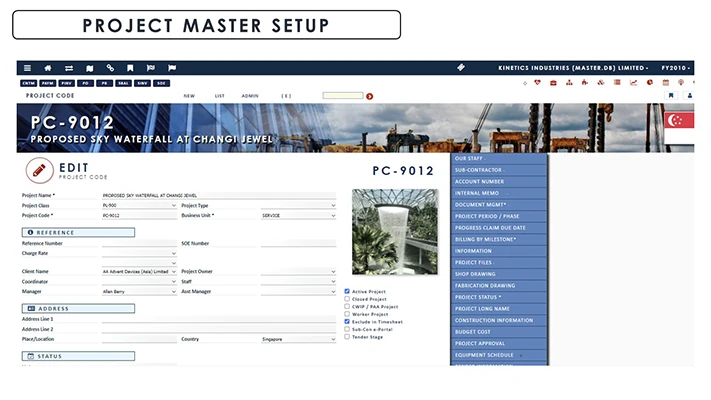The image size is (711, 400).
Task: Go to the home icon
Action: coord(48,68)
